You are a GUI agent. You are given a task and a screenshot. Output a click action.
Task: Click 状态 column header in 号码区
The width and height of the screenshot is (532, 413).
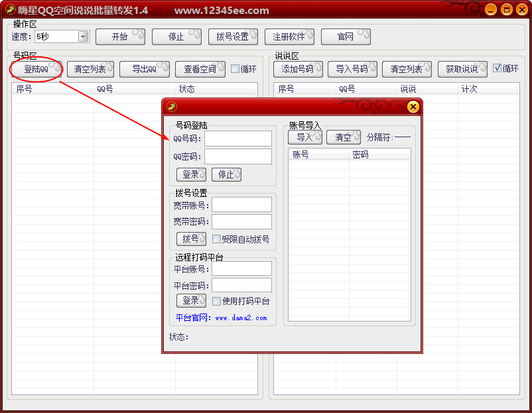[x=216, y=89]
